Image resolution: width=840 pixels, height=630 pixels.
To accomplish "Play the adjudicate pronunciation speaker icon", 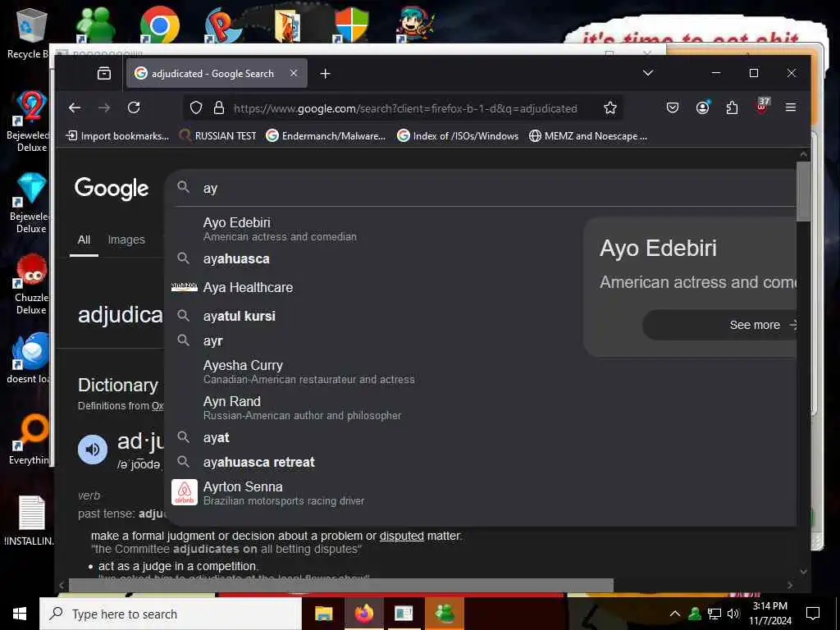I will [x=93, y=449].
